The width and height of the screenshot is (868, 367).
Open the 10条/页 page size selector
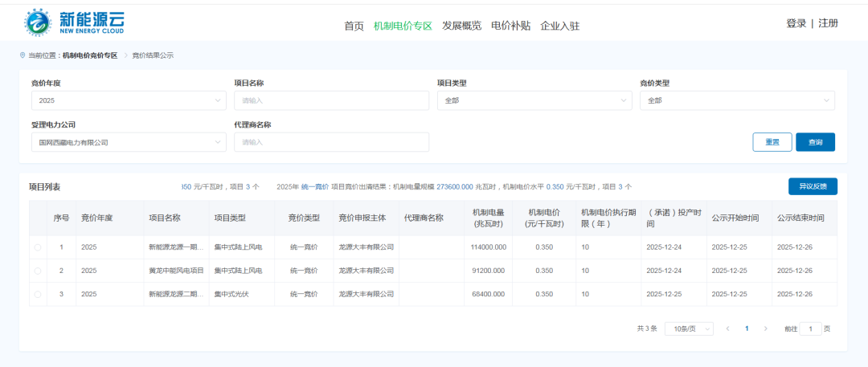point(689,328)
